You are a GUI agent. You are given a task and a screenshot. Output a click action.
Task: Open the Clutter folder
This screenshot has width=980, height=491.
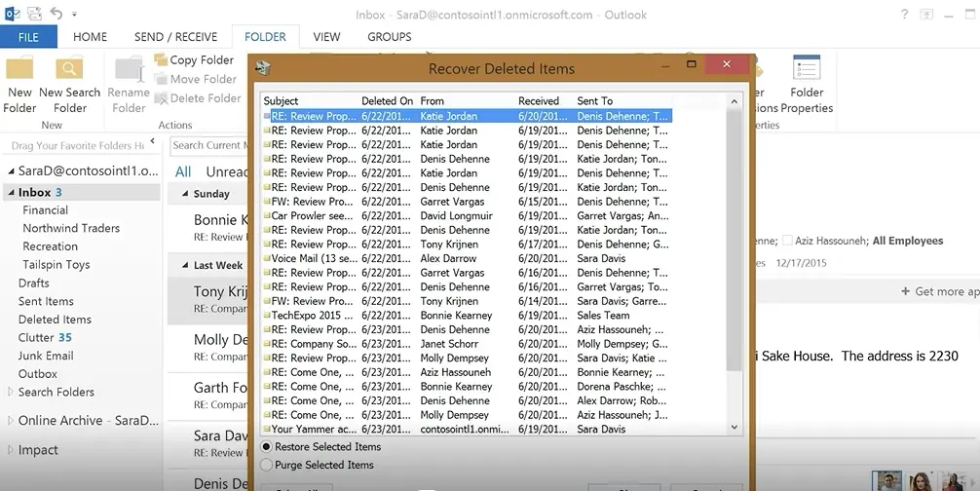coord(45,337)
